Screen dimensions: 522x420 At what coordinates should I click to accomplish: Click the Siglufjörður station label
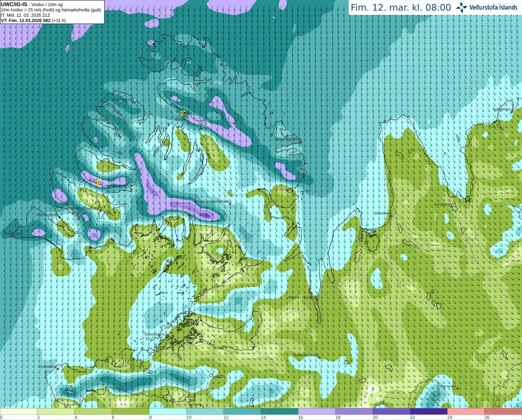502,109
